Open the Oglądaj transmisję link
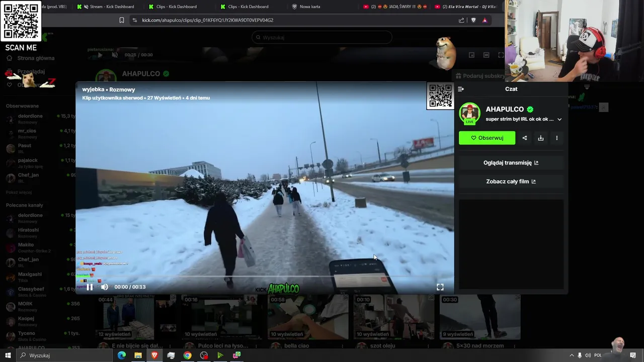644x362 pixels. (x=511, y=163)
